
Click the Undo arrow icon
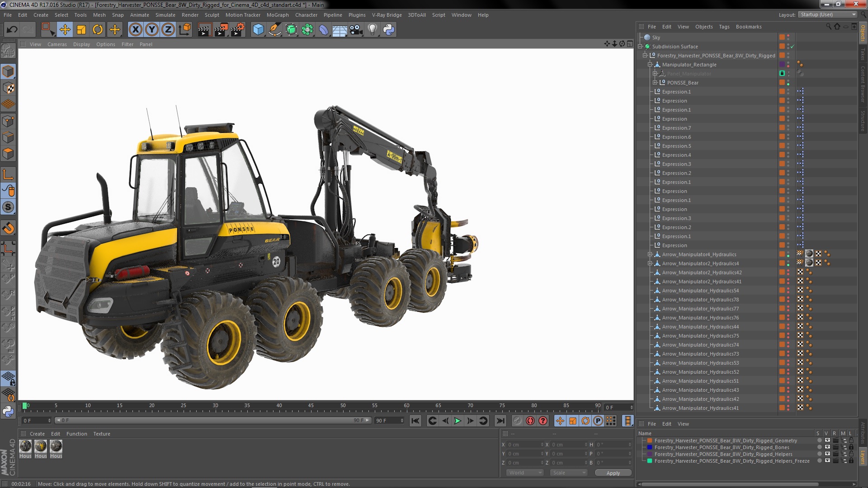[x=12, y=30]
